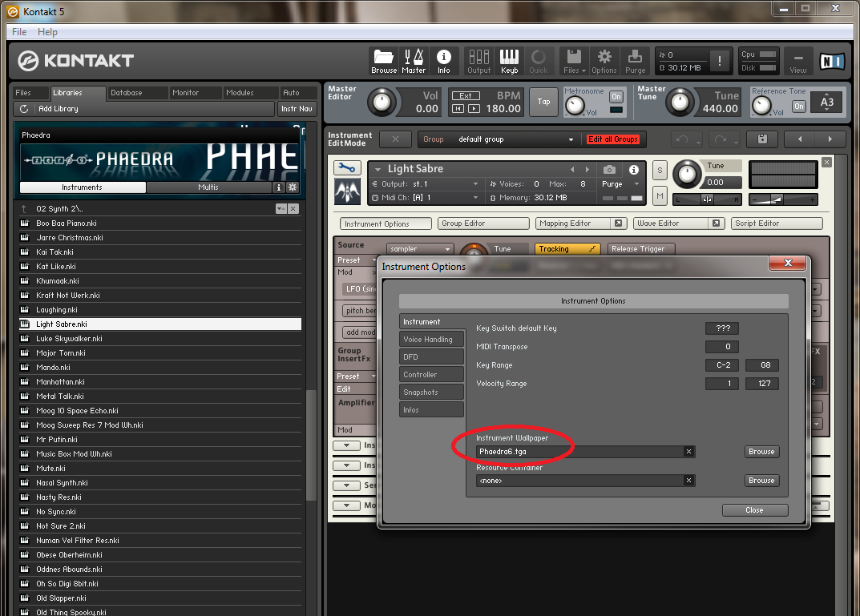Close the Instrument Options dialog

(755, 510)
